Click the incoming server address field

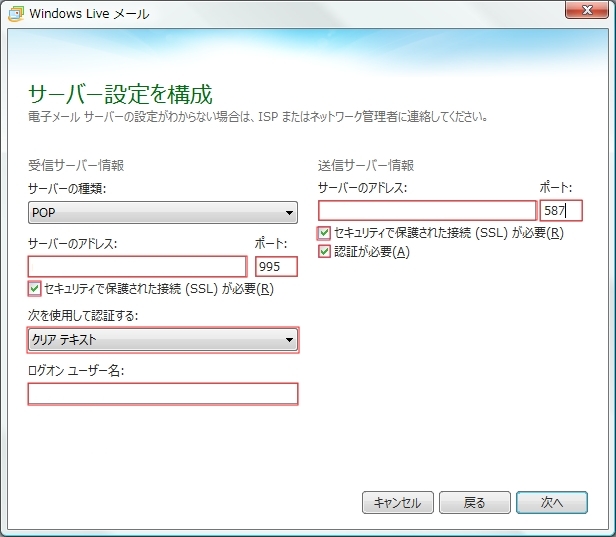138,266
